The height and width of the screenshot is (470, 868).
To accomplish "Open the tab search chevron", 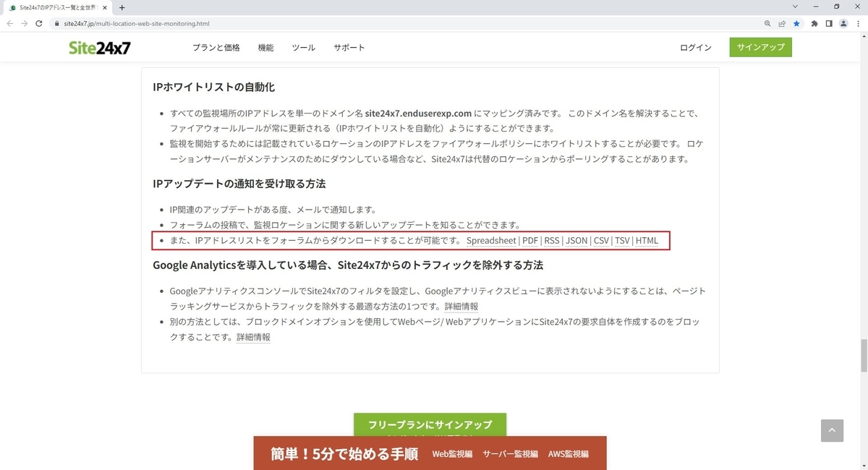I will click(x=796, y=7).
